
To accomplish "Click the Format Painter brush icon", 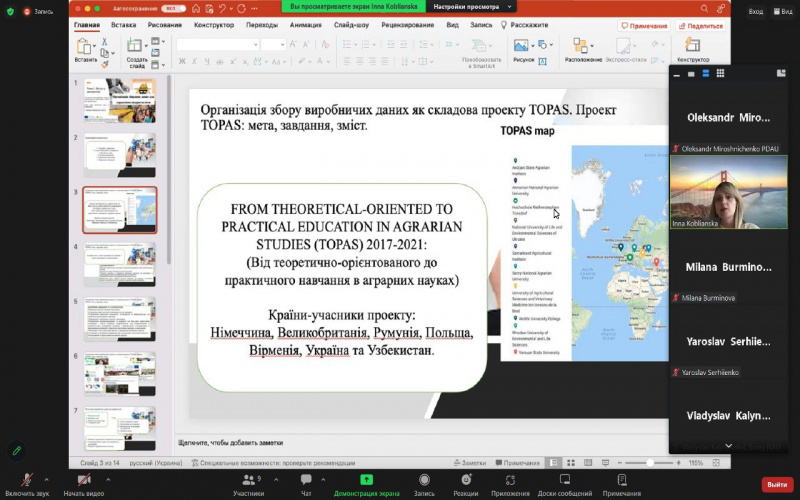I will pos(105,64).
